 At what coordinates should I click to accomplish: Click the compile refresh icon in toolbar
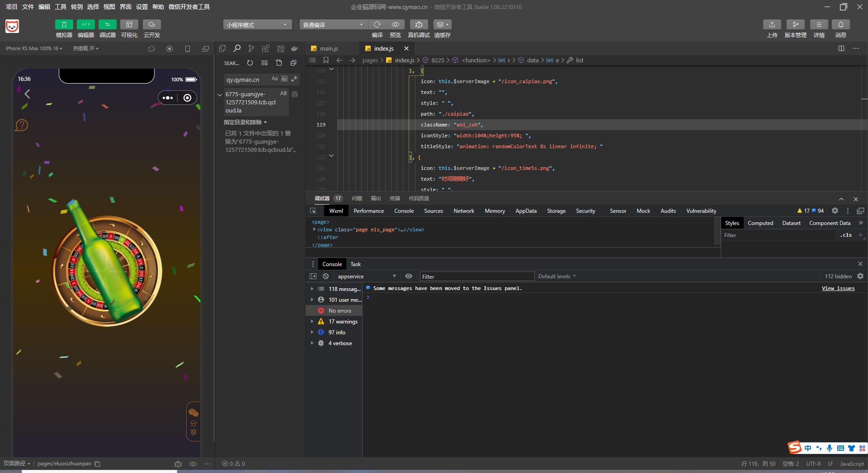(377, 24)
